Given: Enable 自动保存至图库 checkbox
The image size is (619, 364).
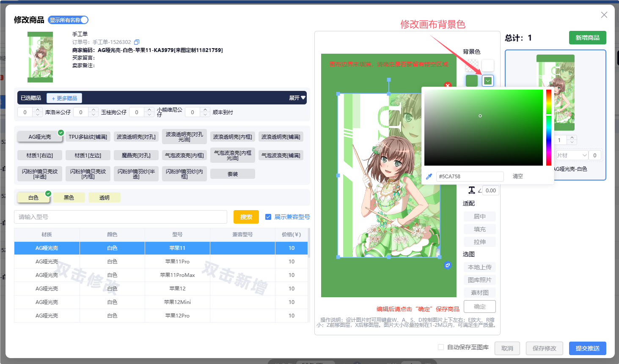Looking at the screenshot, I should tap(441, 347).
